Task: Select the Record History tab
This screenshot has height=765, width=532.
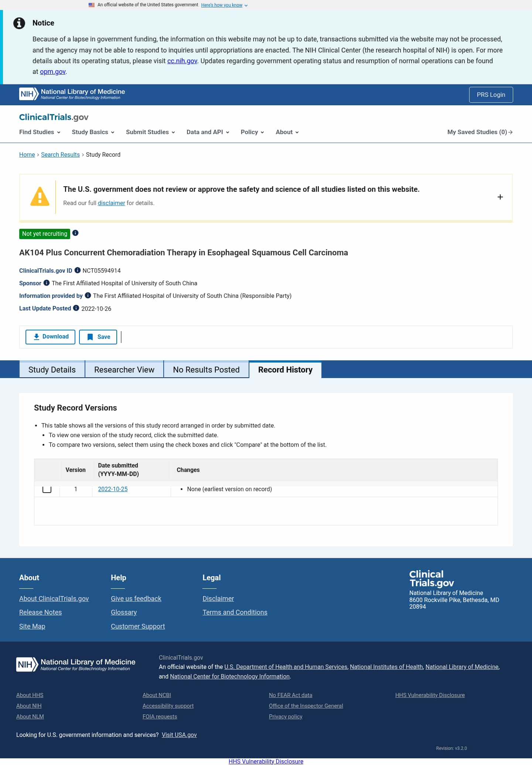Action: [285, 370]
